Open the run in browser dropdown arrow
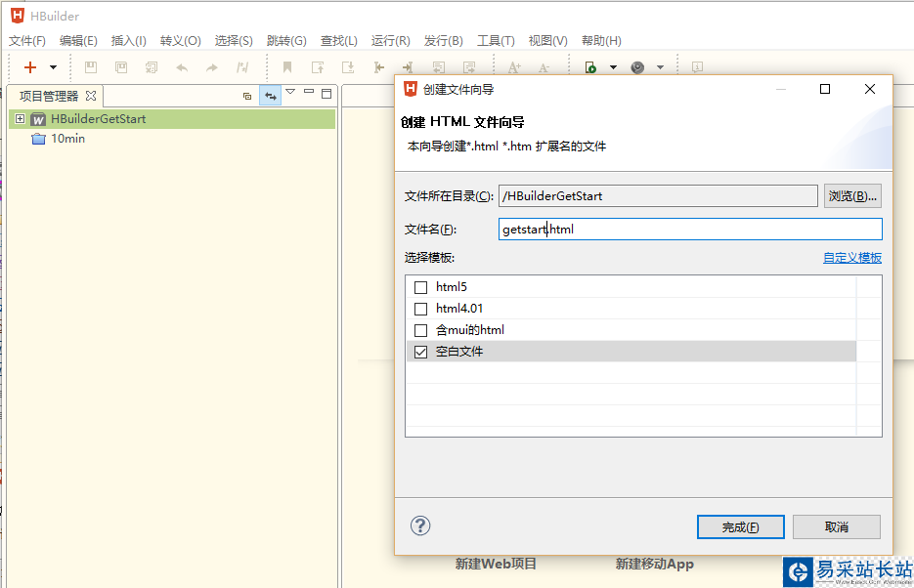This screenshot has width=914, height=588. pyautogui.click(x=613, y=67)
